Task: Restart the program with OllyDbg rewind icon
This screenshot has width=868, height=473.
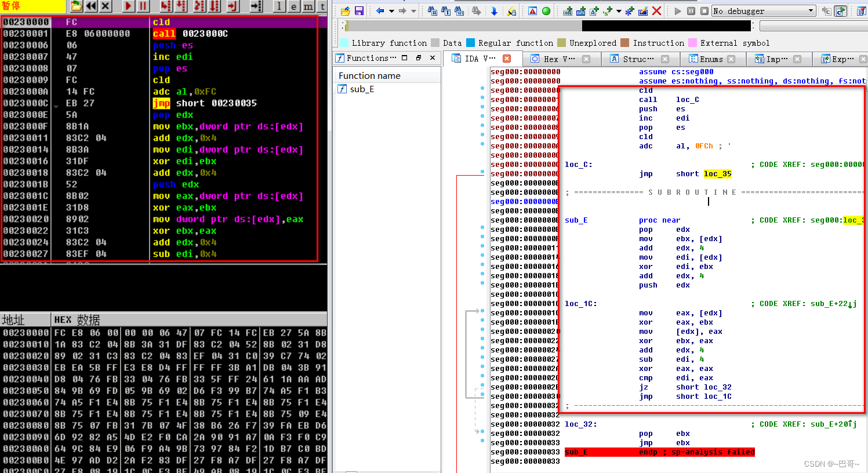Action: [91, 6]
